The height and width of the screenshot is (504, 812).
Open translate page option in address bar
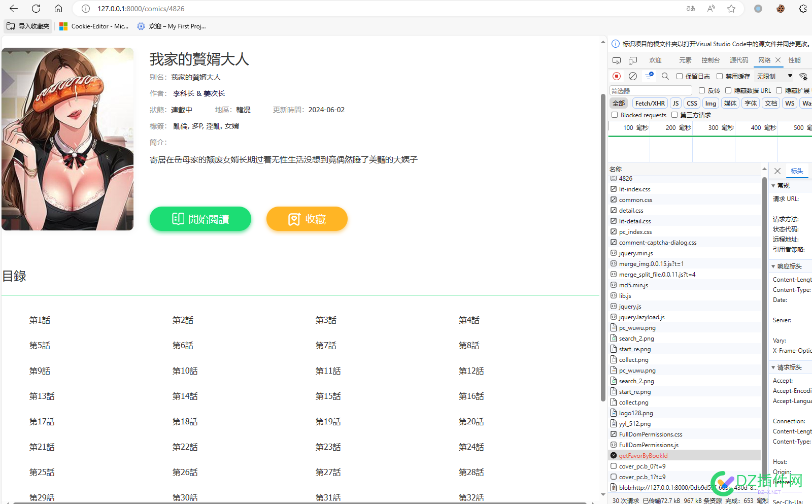(x=691, y=9)
